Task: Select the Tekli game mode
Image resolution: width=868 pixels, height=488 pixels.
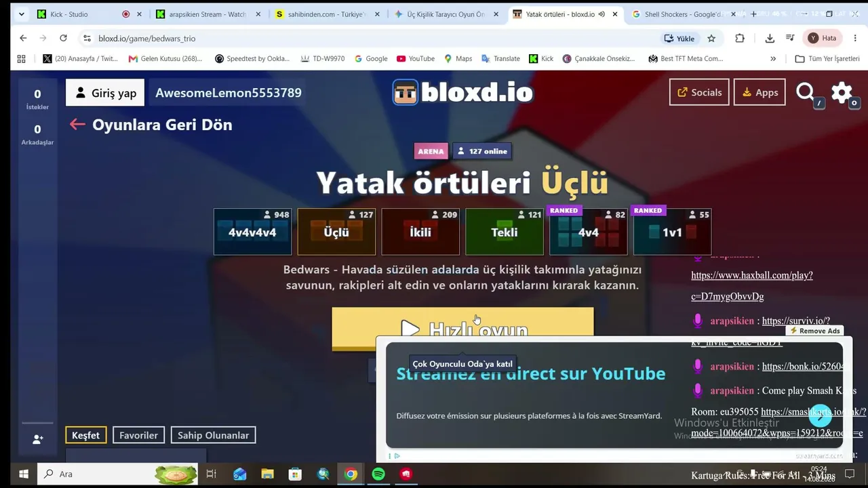Action: (505, 232)
